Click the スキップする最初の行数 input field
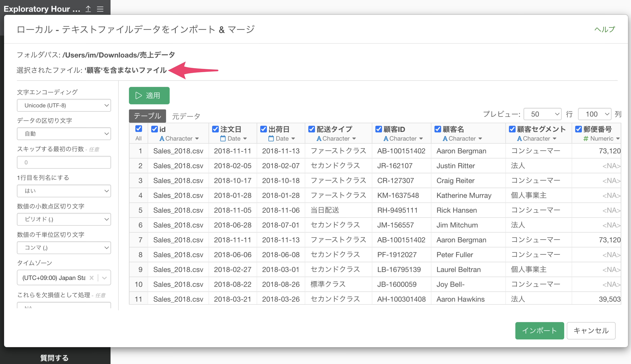 pos(64,162)
